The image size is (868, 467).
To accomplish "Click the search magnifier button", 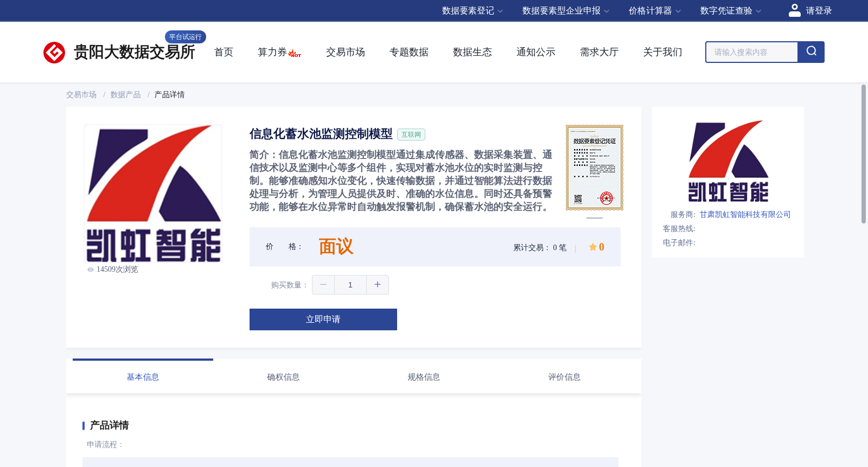I will [811, 52].
